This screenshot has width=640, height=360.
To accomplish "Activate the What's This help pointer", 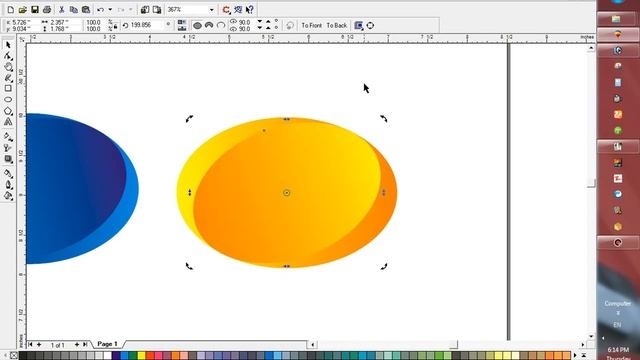I will (250, 9).
